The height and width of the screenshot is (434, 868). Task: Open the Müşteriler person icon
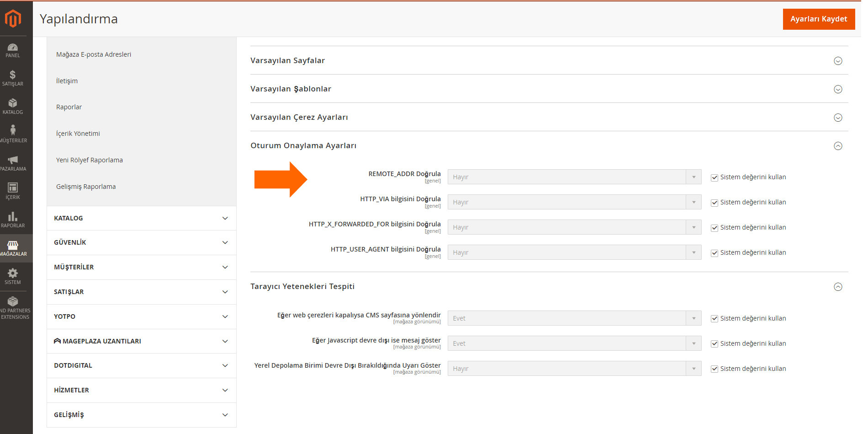13,130
